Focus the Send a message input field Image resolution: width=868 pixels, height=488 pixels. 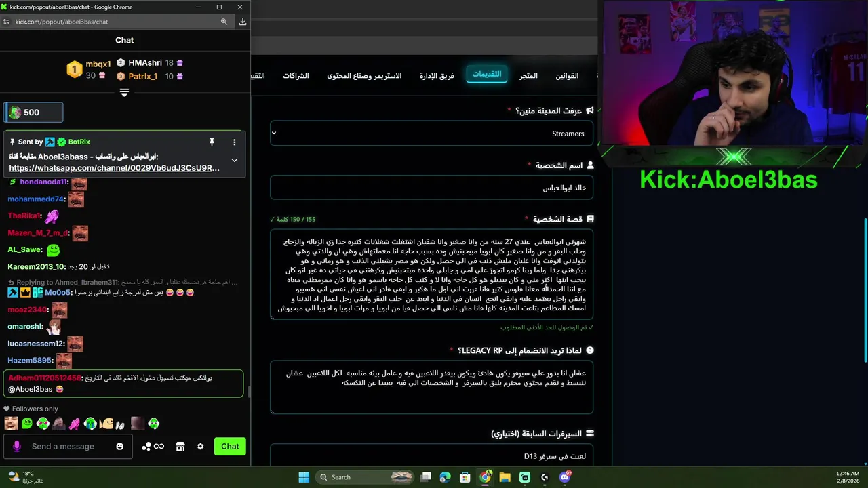68,446
